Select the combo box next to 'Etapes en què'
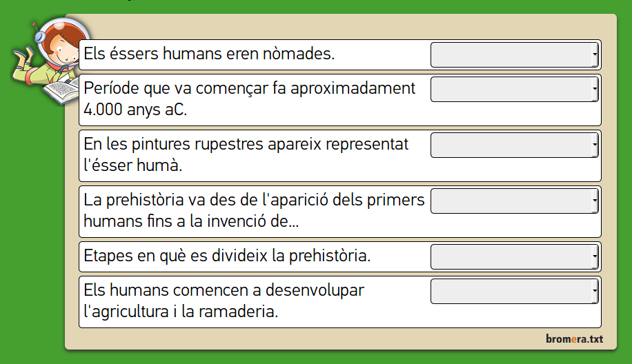Screen dimensions: 632x364 (514, 256)
